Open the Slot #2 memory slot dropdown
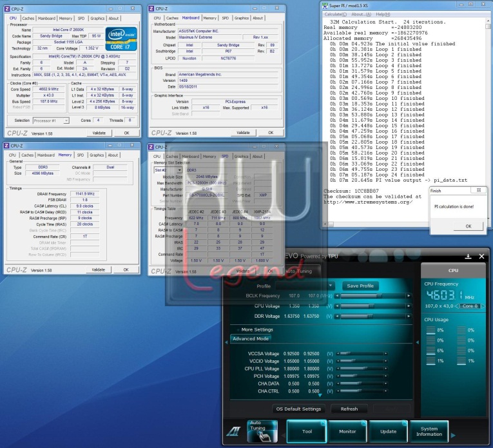The image size is (493, 448). [179, 170]
